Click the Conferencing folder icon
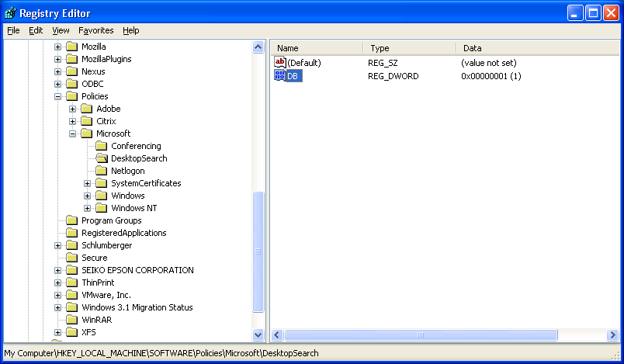This screenshot has height=364, width=624. tap(102, 146)
